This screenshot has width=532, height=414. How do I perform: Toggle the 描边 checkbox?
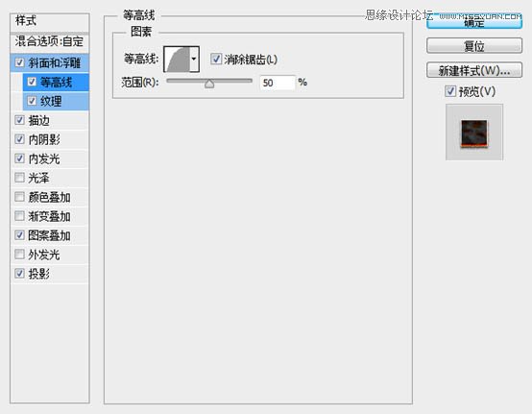[19, 120]
